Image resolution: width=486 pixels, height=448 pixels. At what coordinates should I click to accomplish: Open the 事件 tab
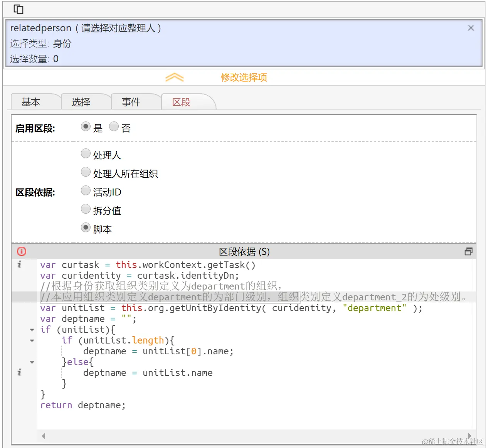coord(130,102)
